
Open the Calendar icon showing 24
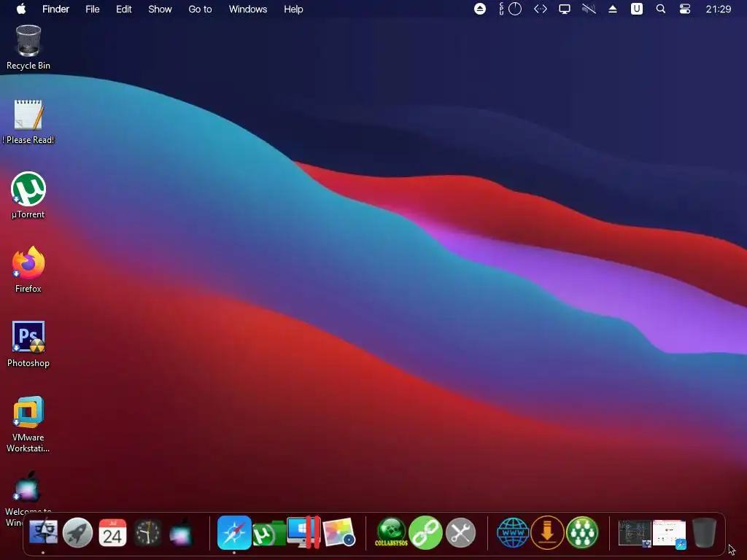[x=112, y=532]
